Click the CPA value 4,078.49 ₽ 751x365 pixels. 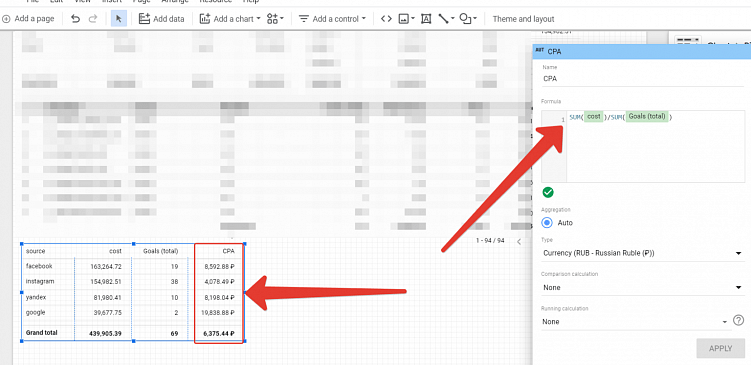(219, 282)
